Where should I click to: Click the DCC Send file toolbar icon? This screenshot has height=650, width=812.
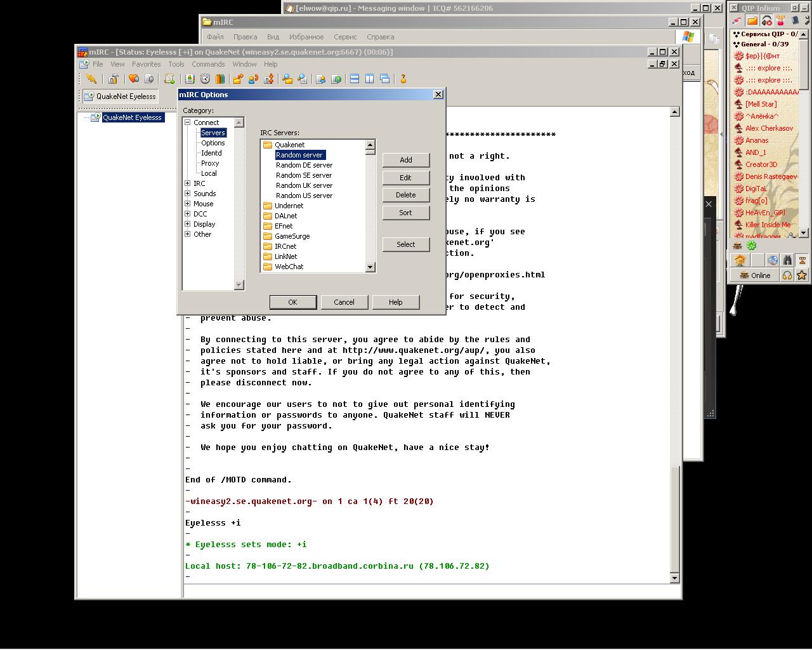point(238,79)
